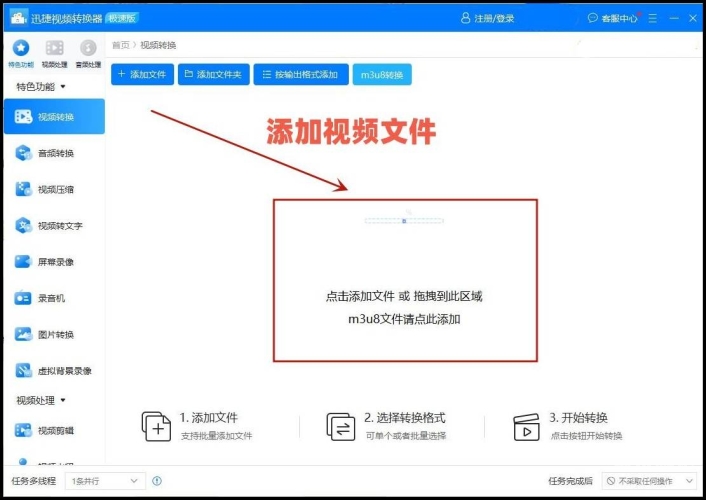
Task: Click m3u8文件请点此添加 link
Action: coord(404,319)
